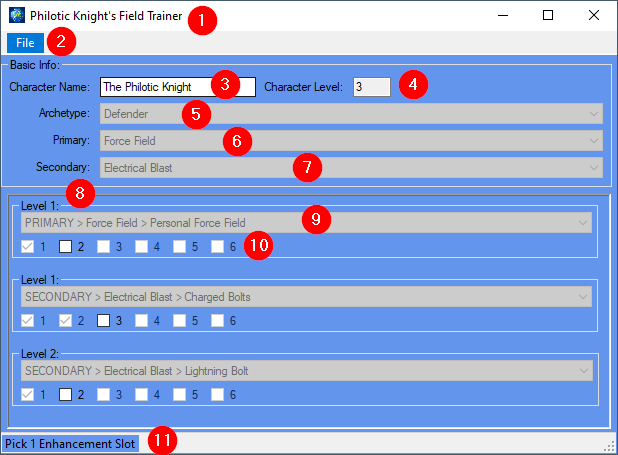Expand the Personal Force Field power dropdown
Image resolution: width=618 pixels, height=455 pixels.
(x=306, y=223)
